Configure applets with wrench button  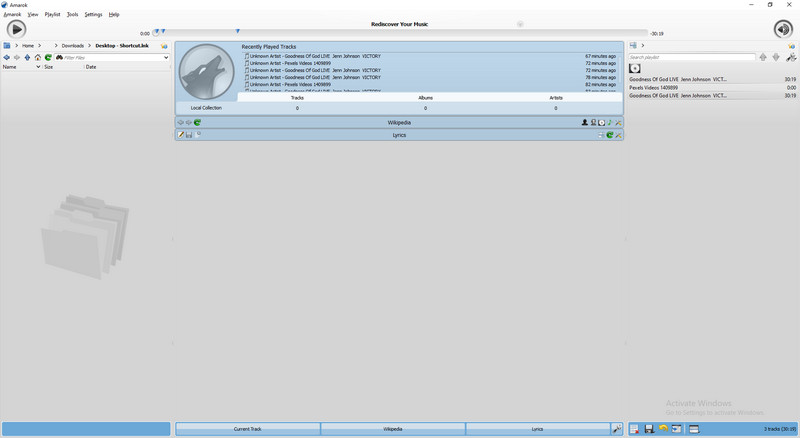pyautogui.click(x=617, y=429)
